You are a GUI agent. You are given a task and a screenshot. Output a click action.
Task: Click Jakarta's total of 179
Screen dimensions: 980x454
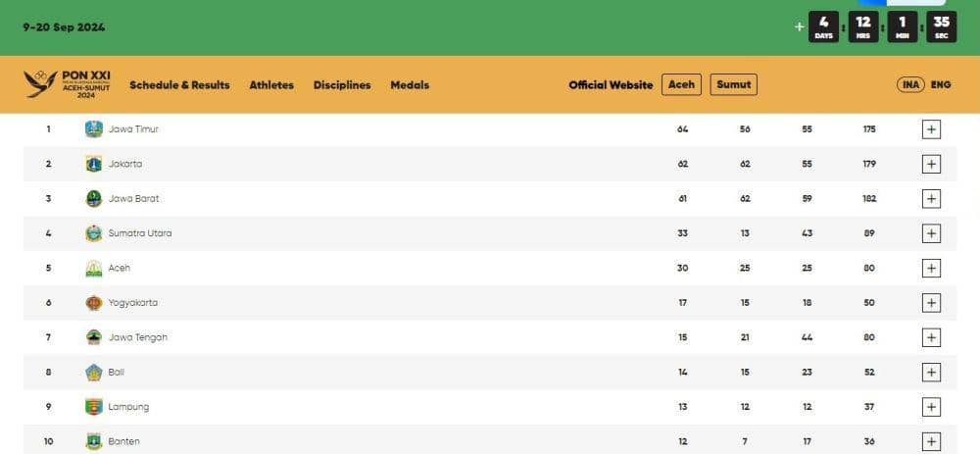click(x=868, y=164)
